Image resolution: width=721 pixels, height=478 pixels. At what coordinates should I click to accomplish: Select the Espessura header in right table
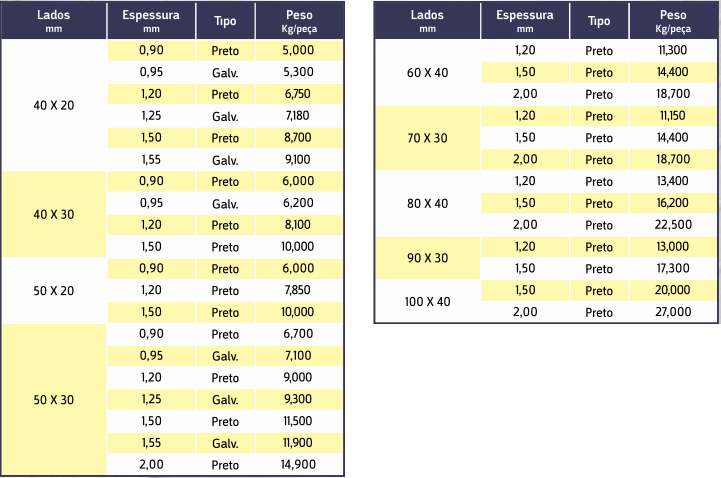click(526, 20)
